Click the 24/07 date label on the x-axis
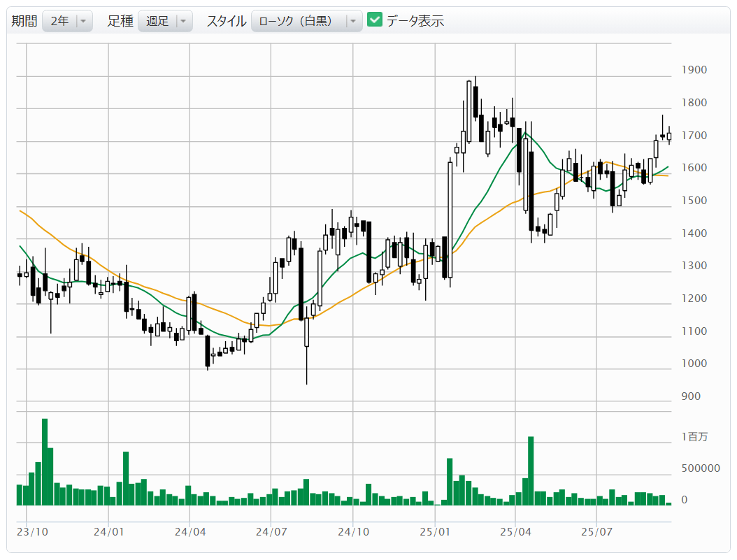This screenshot has width=737, height=560. (x=272, y=531)
